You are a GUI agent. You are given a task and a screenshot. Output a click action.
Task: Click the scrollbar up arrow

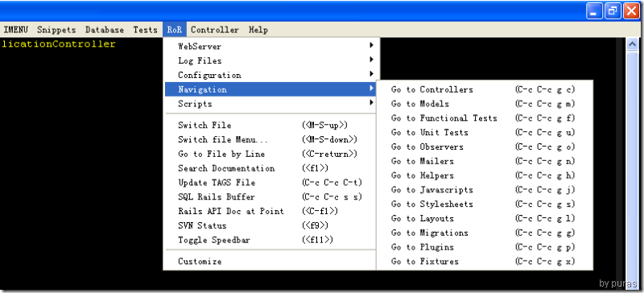pos(632,44)
